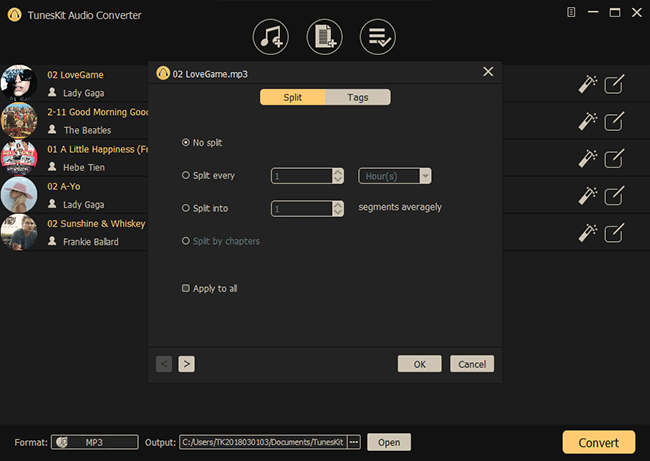The width and height of the screenshot is (650, 461).
Task: Close the 02 LoveGame.mp3 dialog
Action: click(488, 72)
